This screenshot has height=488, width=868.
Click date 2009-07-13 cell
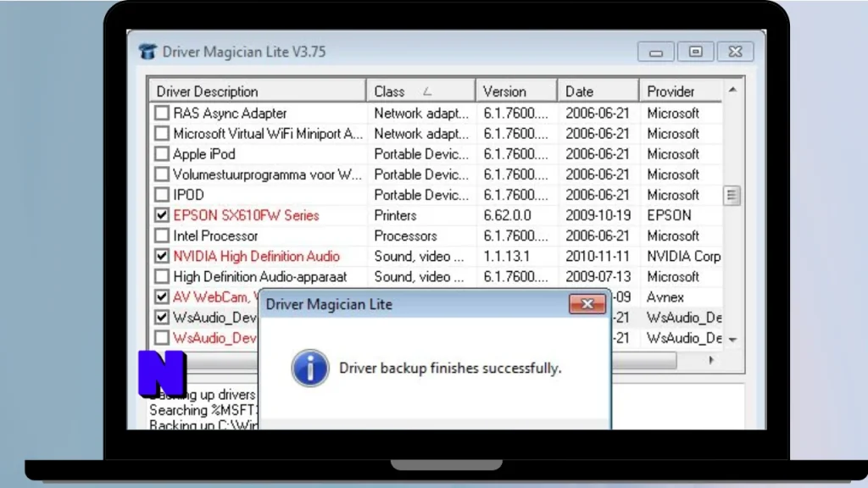point(598,277)
